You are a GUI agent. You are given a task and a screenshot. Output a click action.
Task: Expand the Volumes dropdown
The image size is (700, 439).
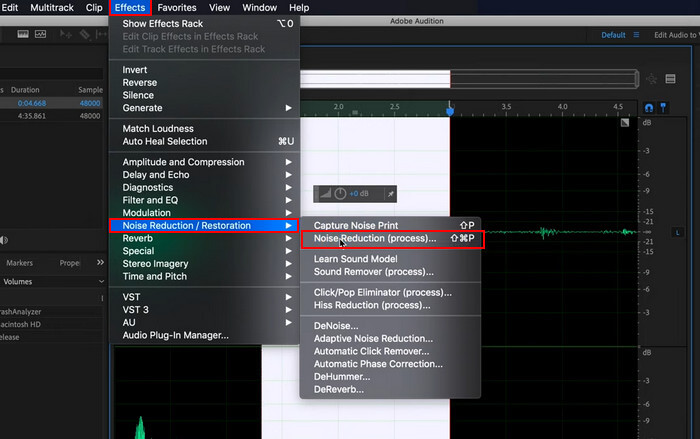tap(101, 281)
